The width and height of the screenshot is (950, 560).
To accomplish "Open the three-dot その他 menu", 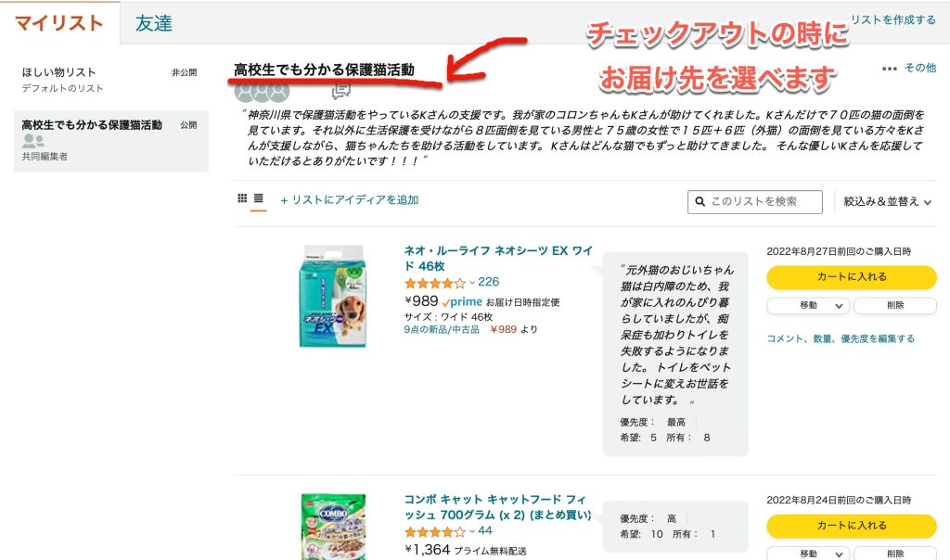I will pyautogui.click(x=890, y=69).
